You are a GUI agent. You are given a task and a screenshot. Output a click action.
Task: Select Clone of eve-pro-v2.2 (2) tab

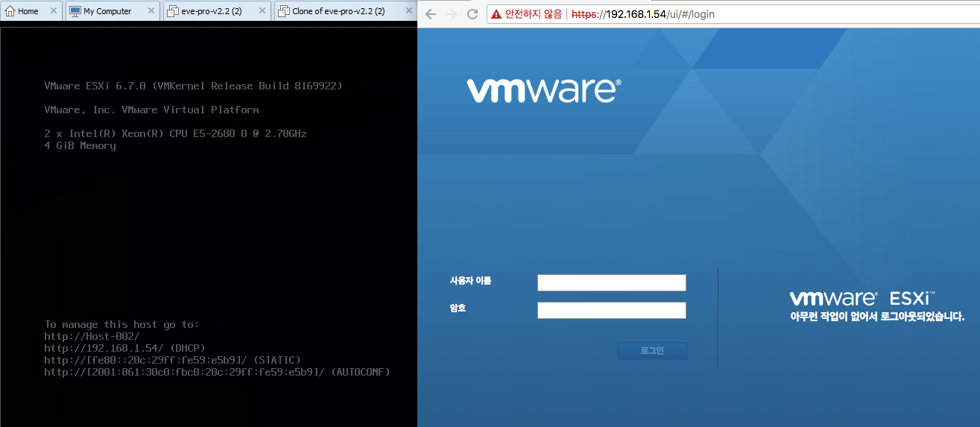[x=344, y=11]
